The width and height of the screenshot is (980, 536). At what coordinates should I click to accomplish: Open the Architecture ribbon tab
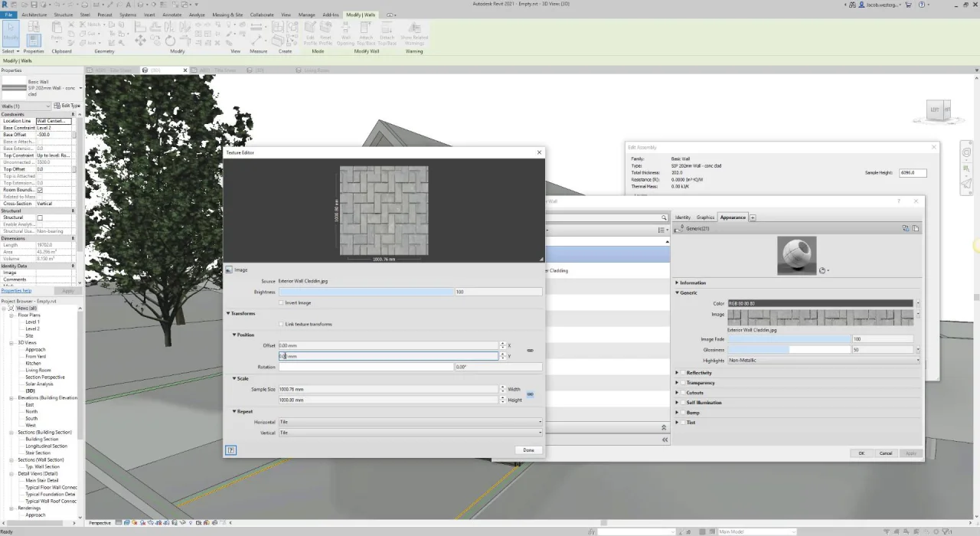pyautogui.click(x=34, y=15)
